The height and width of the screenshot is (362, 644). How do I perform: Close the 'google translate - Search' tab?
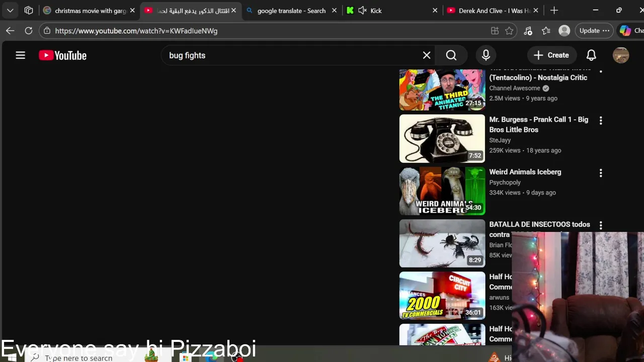pos(334,11)
